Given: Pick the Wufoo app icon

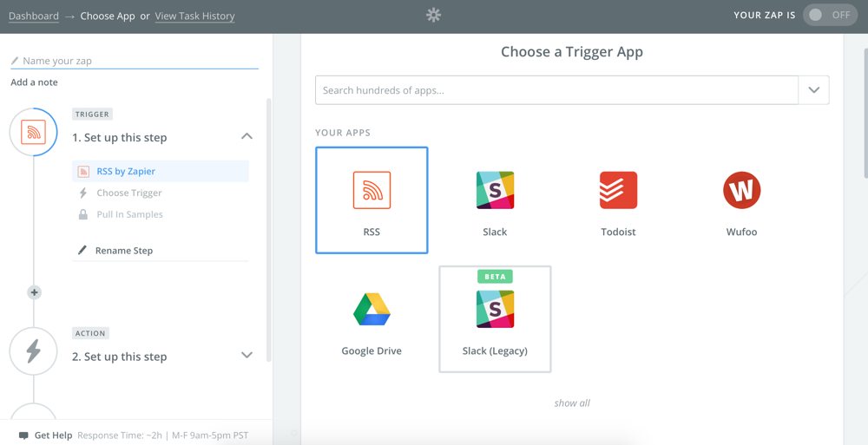Looking at the screenshot, I should point(742,190).
